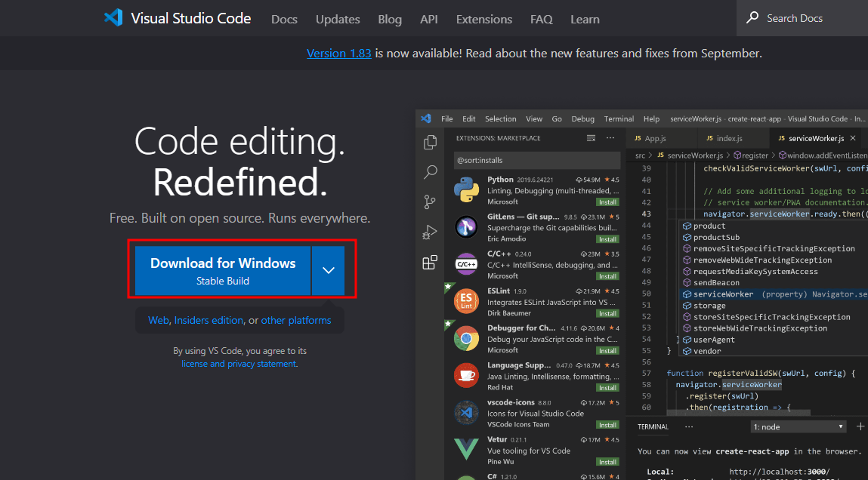Screen dimensions: 868x480
Task: Add a new terminal with plus icon
Action: [860, 426]
